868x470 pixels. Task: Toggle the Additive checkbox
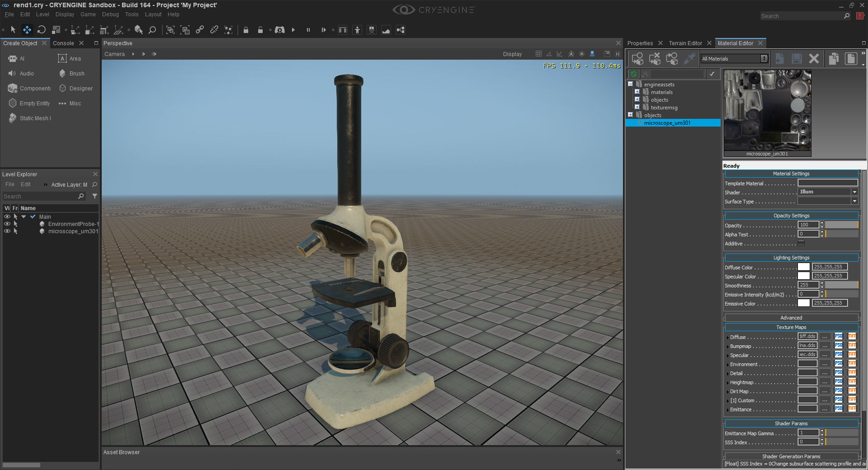(801, 243)
